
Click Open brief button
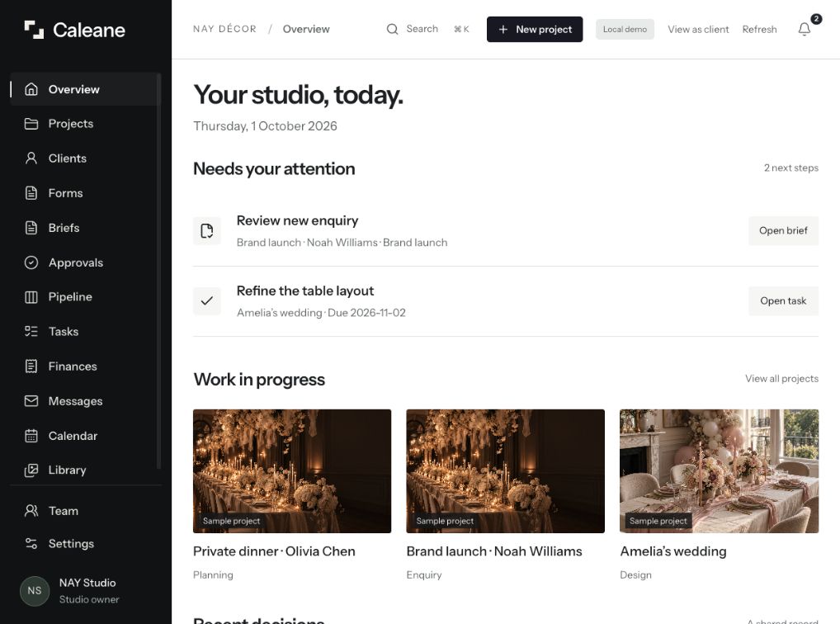pos(783,230)
